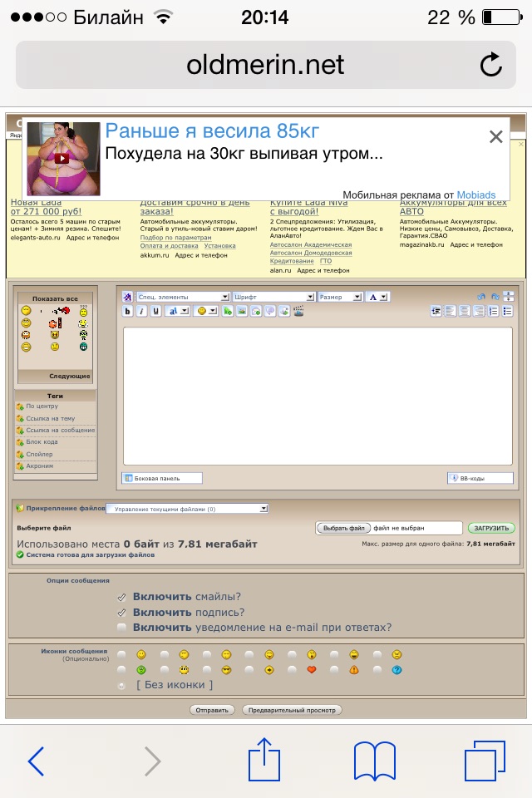Select the Без иконки radio button
The image size is (532, 798).
(x=121, y=685)
